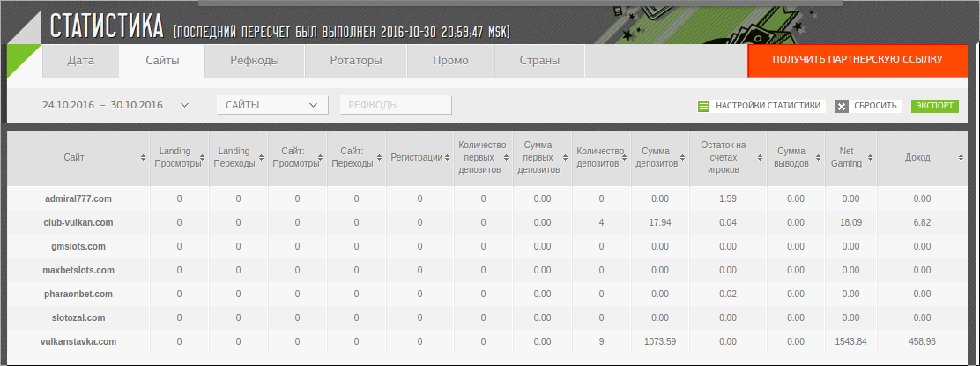Open the Рефкоды tab
Image resolution: width=980 pixels, height=366 pixels.
(255, 62)
